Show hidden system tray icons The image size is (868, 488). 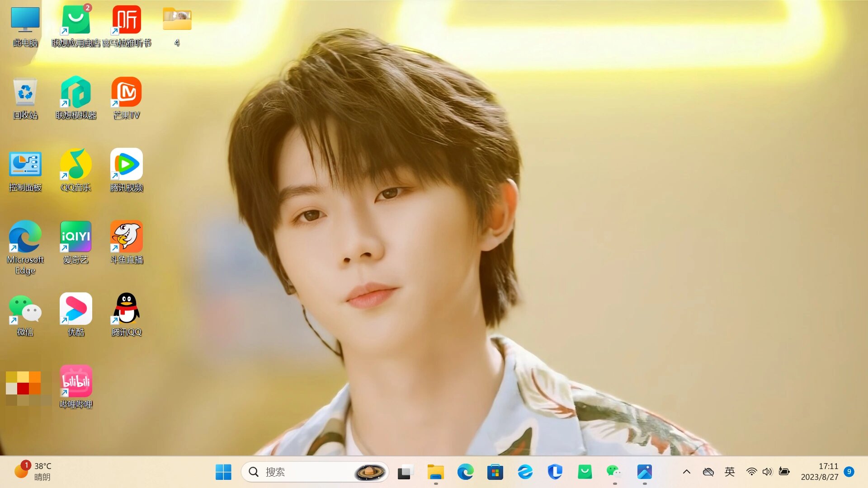(686, 472)
